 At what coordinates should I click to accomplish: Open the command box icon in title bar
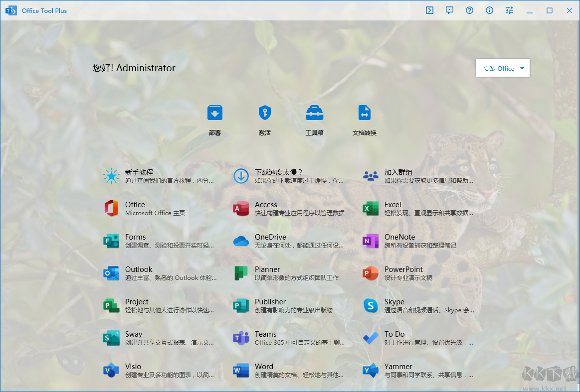(x=429, y=10)
